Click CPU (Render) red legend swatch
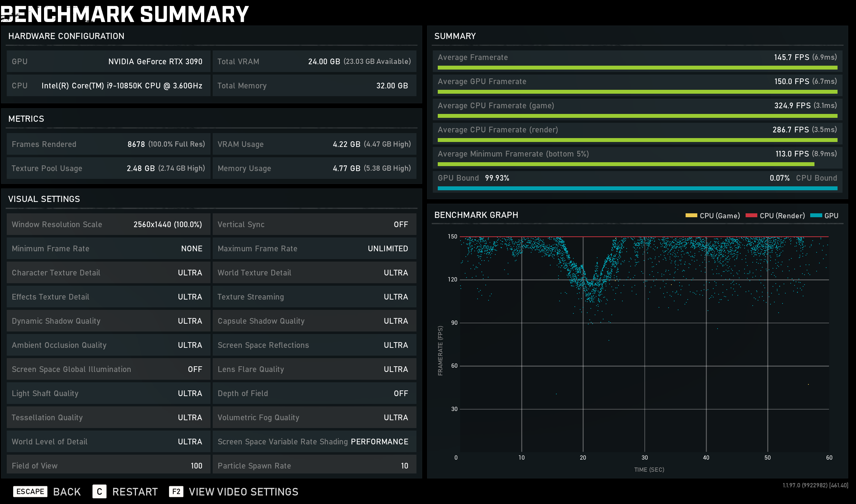Image resolution: width=856 pixels, height=504 pixels. [751, 215]
